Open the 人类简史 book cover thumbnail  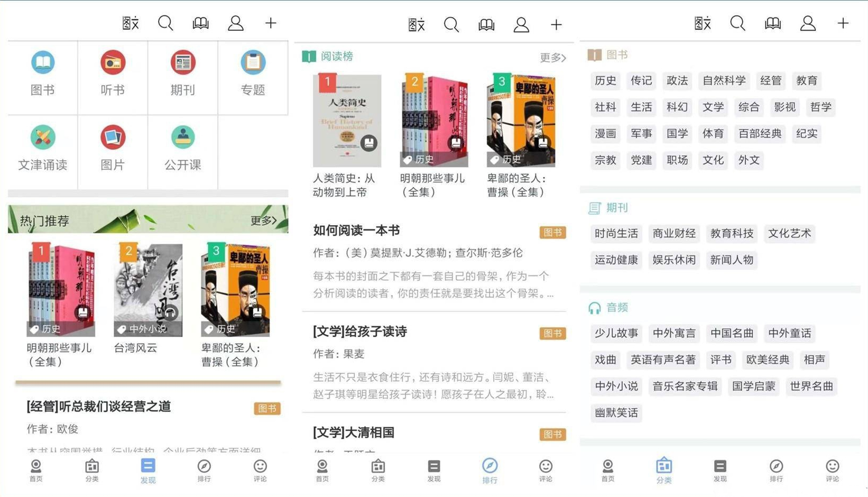(x=346, y=121)
